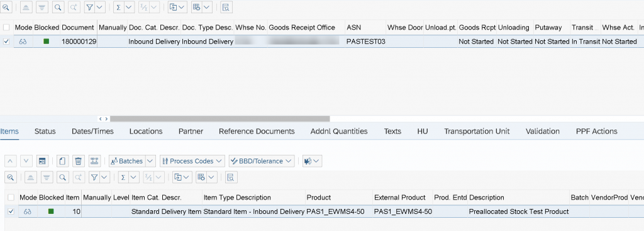This screenshot has width=644, height=231.
Task: Open the Partner tab
Action: pyautogui.click(x=191, y=132)
